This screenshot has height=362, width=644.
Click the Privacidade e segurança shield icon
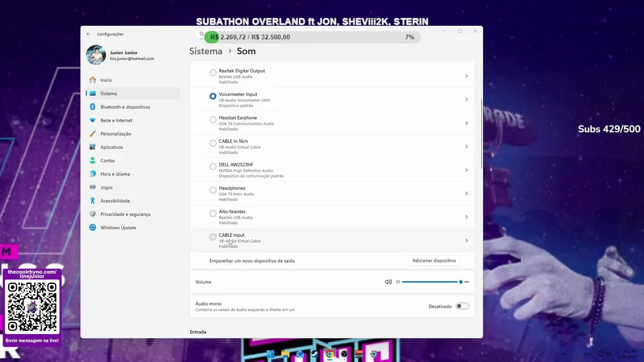[93, 214]
